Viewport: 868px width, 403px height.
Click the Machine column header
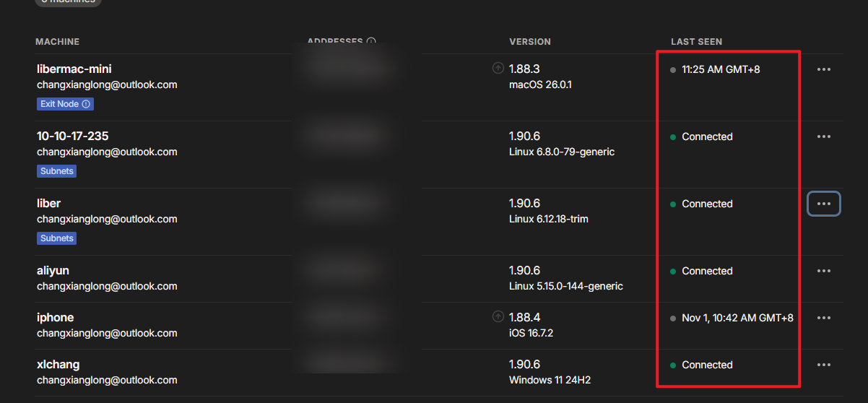pos(57,42)
